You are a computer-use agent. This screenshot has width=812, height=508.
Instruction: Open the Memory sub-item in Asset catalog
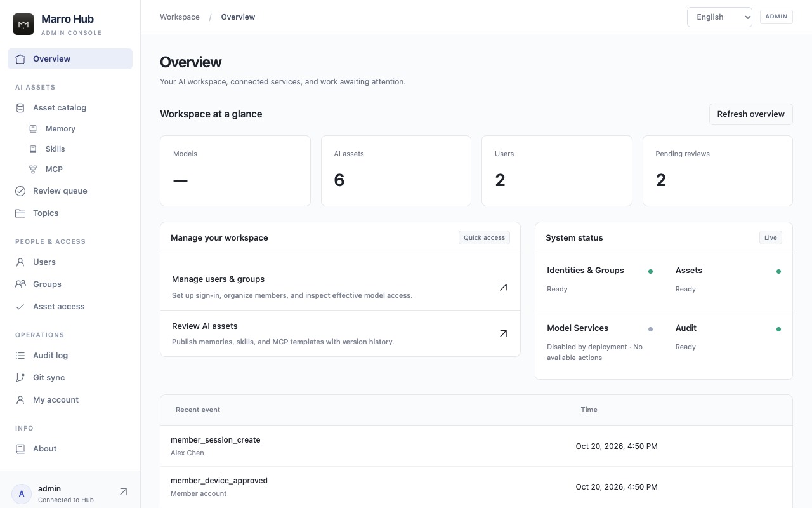tap(76, 129)
